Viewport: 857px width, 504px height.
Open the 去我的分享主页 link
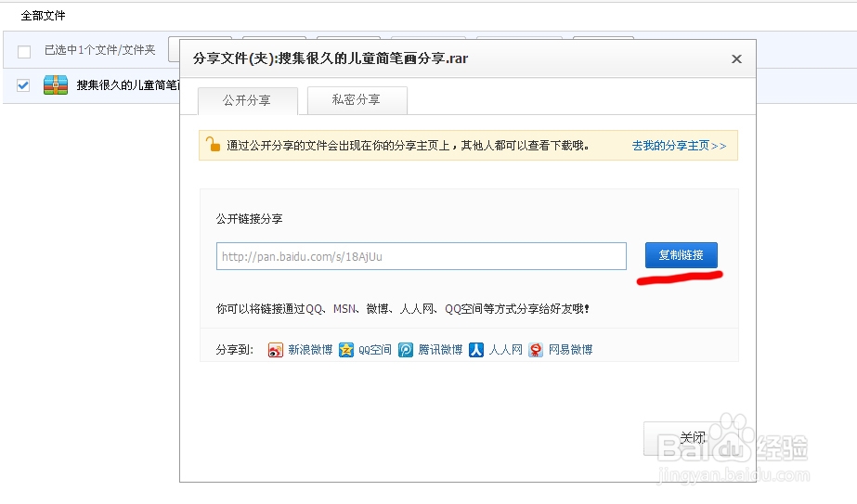(x=679, y=146)
